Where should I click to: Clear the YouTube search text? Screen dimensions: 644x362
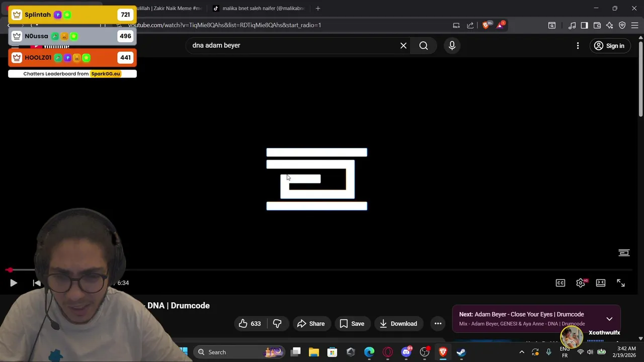(x=404, y=46)
